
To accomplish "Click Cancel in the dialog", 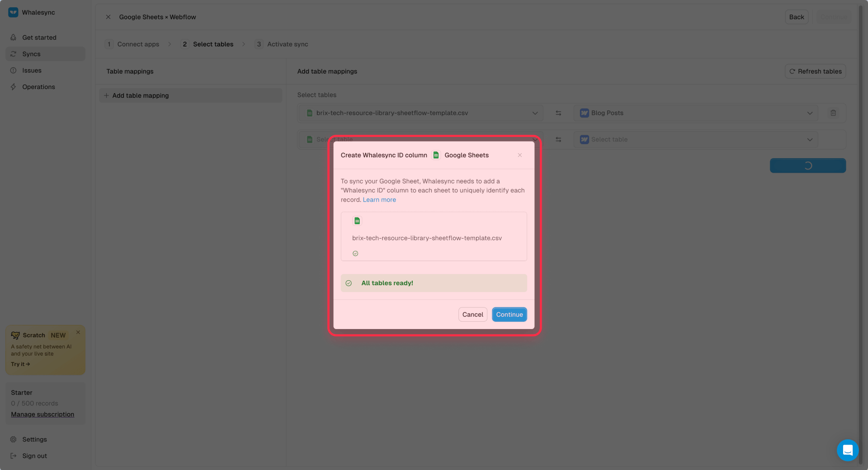I will click(473, 315).
